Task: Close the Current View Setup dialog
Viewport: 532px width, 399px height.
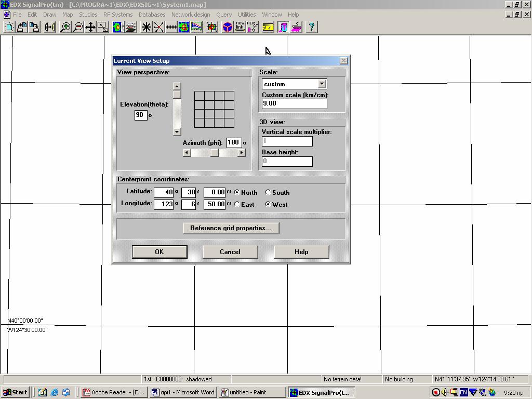Action: (x=344, y=60)
